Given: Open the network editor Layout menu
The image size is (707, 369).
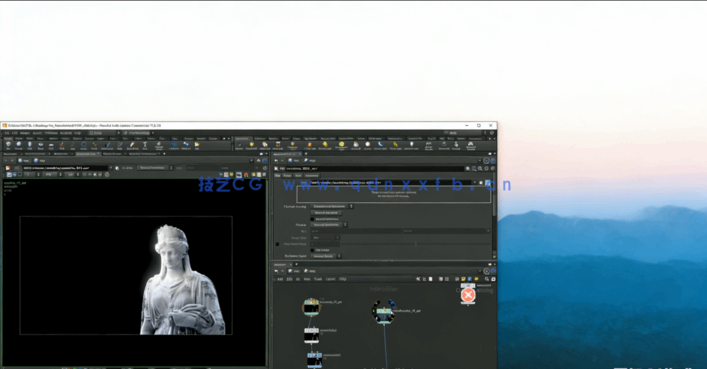Looking at the screenshot, I should click(x=331, y=279).
